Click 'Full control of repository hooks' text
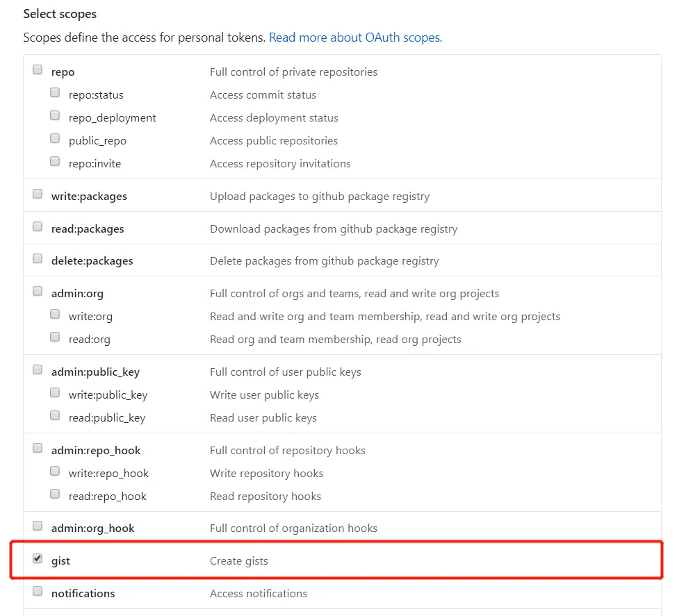This screenshot has height=616, width=686. pos(288,451)
